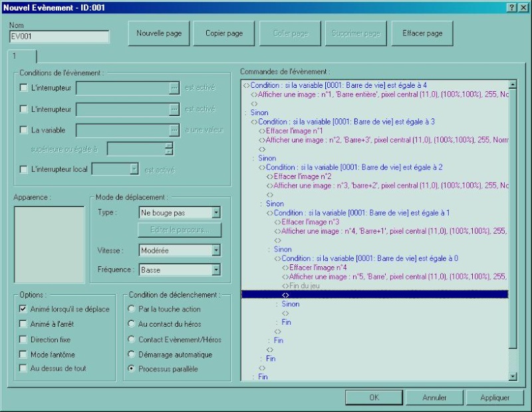Click 'Nouvelle page' button
Viewport: 532px width, 412px height.
click(159, 33)
